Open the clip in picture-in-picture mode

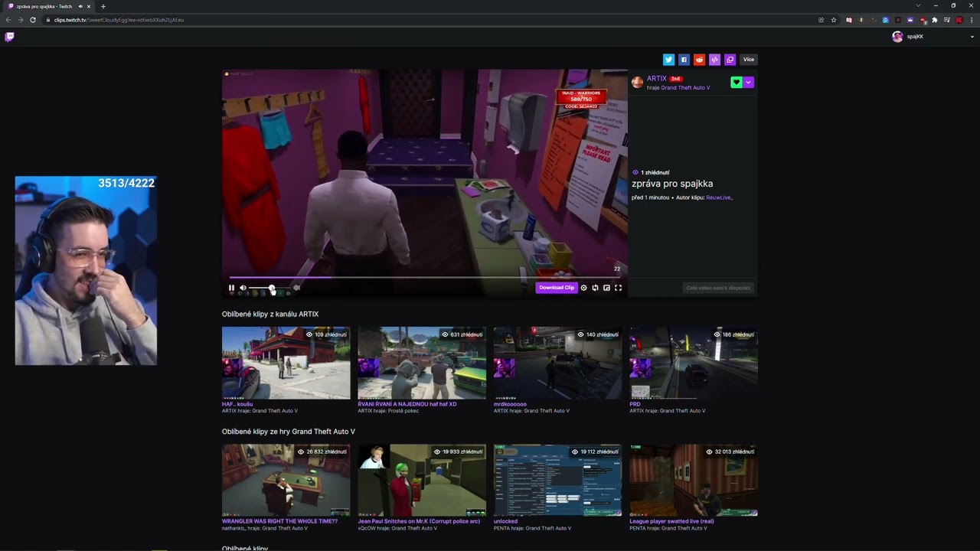[x=606, y=288]
